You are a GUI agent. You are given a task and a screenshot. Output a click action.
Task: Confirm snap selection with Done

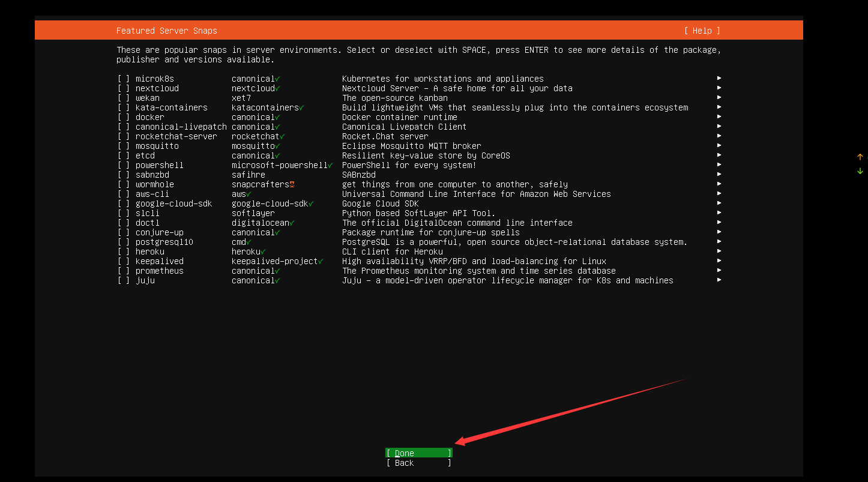(419, 453)
